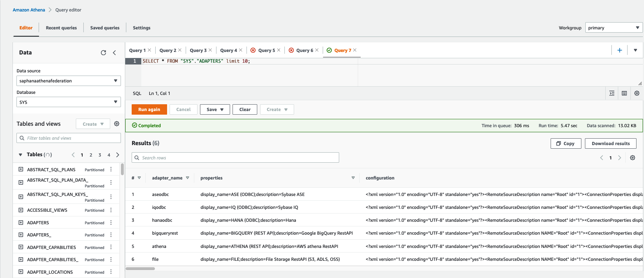Open actions menu for ADAPTERS table
This screenshot has width=644, height=278.
point(111,222)
